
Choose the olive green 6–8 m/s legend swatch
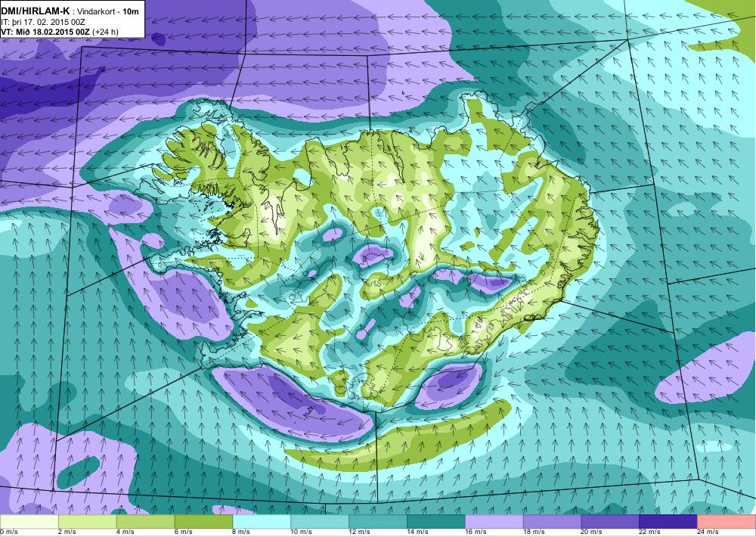203,522
